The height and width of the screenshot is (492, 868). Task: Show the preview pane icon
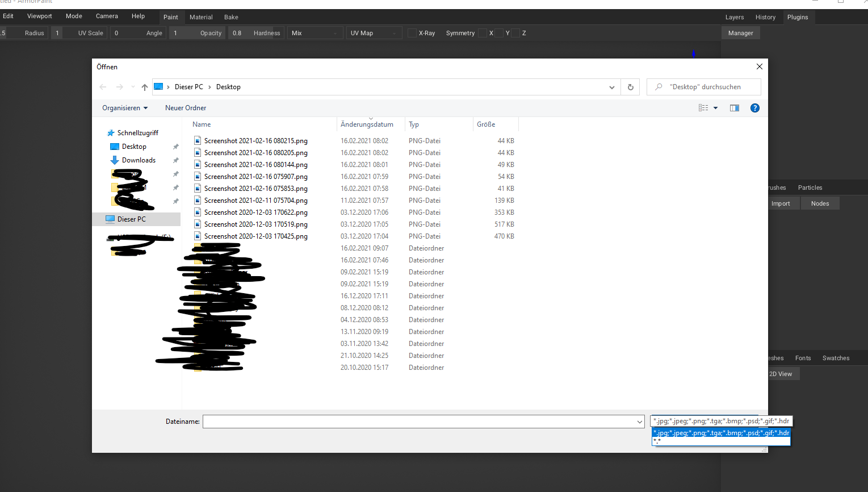click(x=734, y=107)
